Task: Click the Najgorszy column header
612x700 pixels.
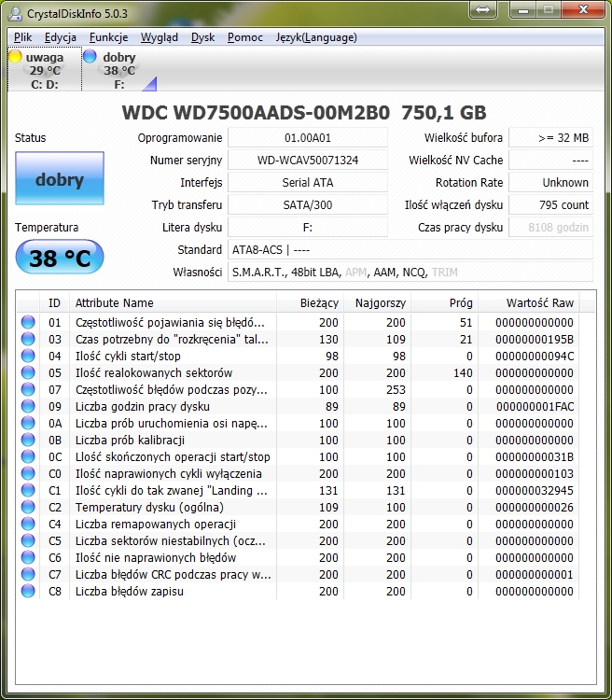Action: tap(377, 302)
